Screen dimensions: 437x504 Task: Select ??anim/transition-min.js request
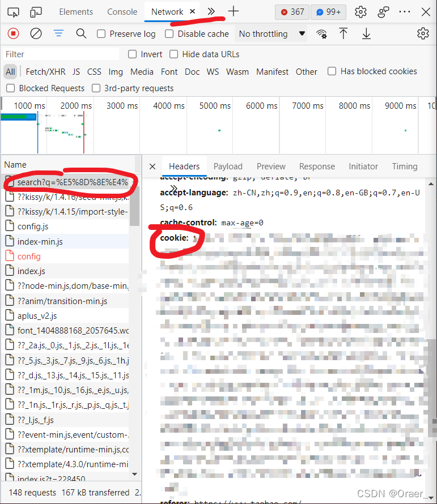(x=66, y=301)
